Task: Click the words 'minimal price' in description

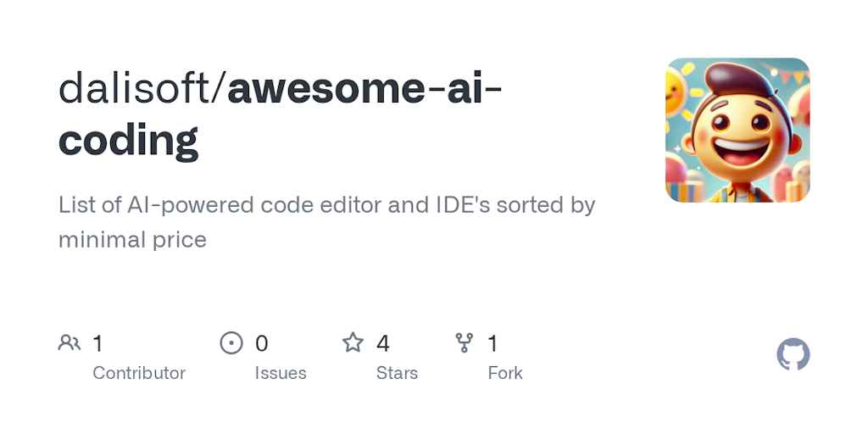Action: [x=132, y=240]
